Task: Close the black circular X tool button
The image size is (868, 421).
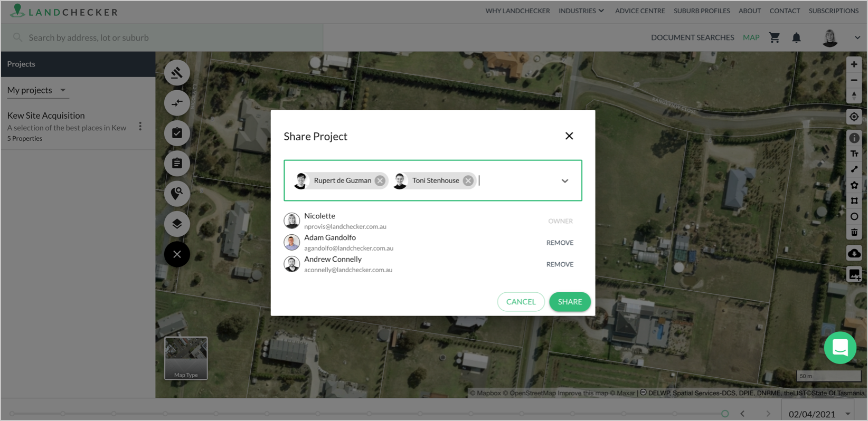Action: point(177,254)
